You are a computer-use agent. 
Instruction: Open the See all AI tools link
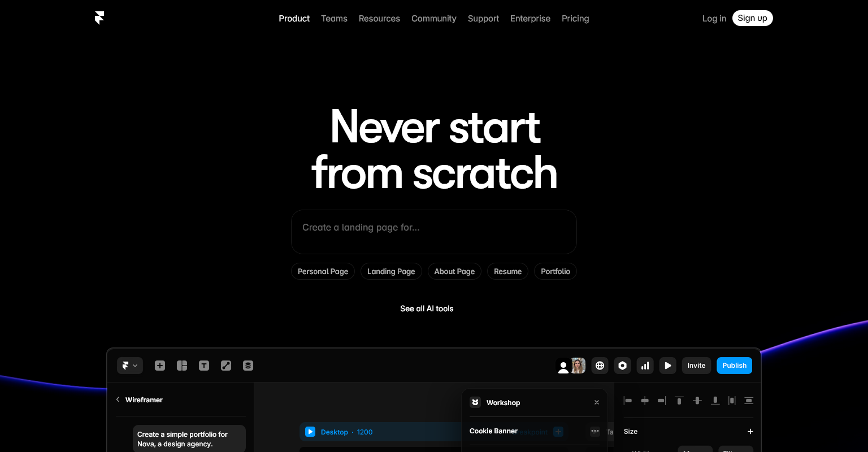pos(427,308)
